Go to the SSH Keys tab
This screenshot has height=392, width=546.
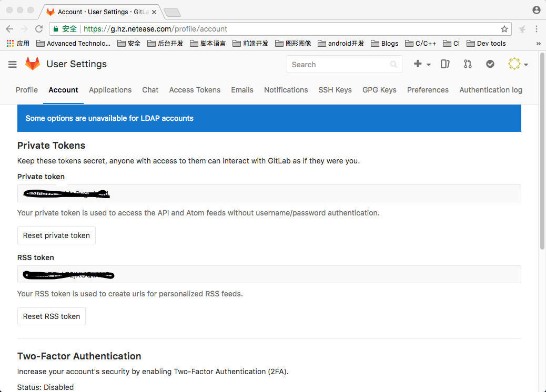[x=335, y=90]
